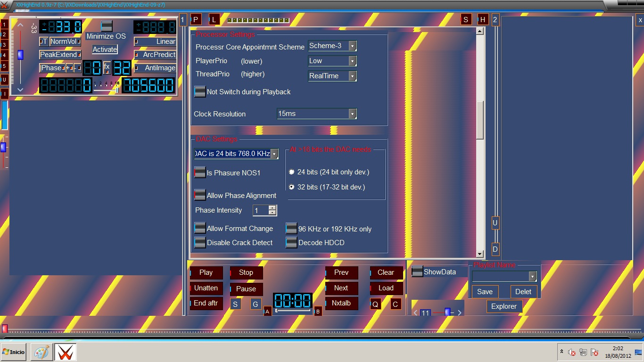Open Paint from the taskbar
This screenshot has width=644, height=362.
(x=41, y=352)
